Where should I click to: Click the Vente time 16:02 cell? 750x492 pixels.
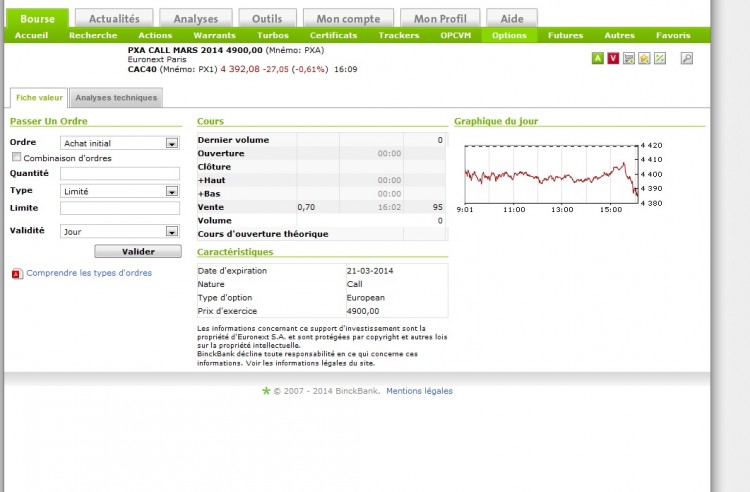389,207
